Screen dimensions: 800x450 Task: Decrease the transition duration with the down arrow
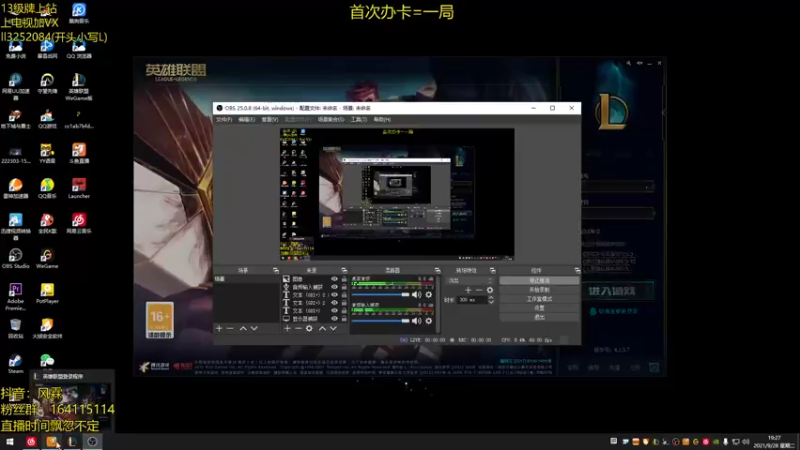[491, 302]
